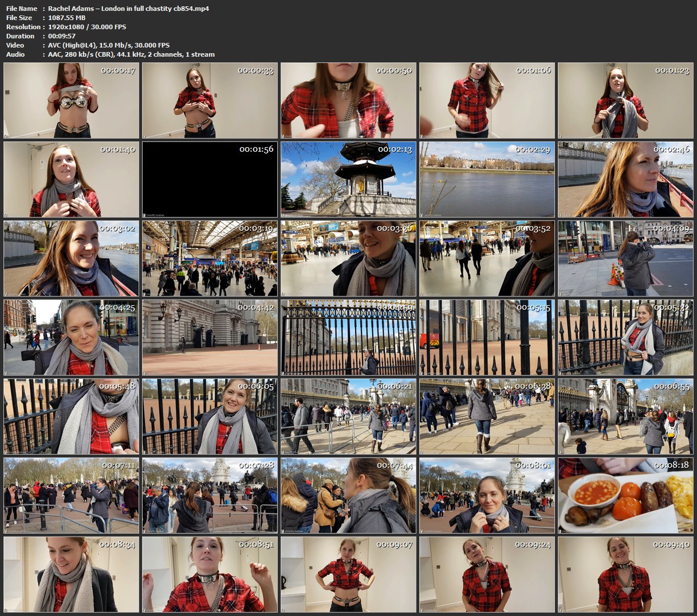
Task: Select the iron gate thumbnail 00:04:59
Action: 349,338
